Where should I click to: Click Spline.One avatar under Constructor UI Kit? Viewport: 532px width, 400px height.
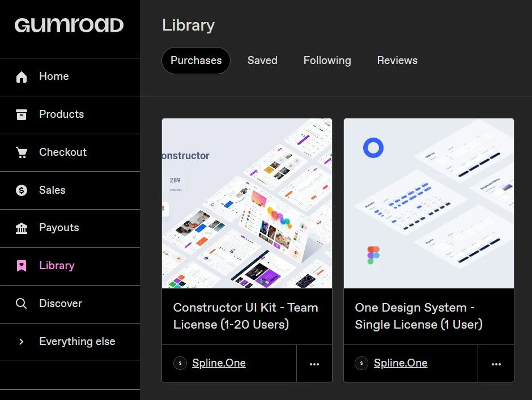coord(180,363)
